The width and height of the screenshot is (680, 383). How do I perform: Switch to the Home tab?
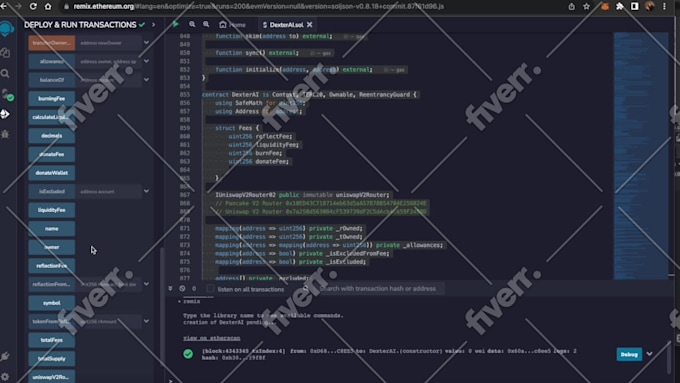(233, 25)
